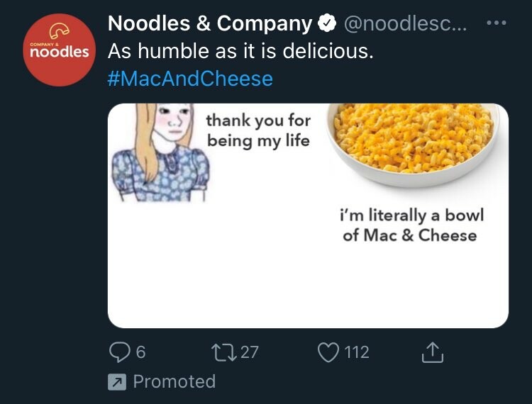The width and height of the screenshot is (532, 404).
Task: Click the 'thank you for being my life' caption
Action: coord(258,130)
